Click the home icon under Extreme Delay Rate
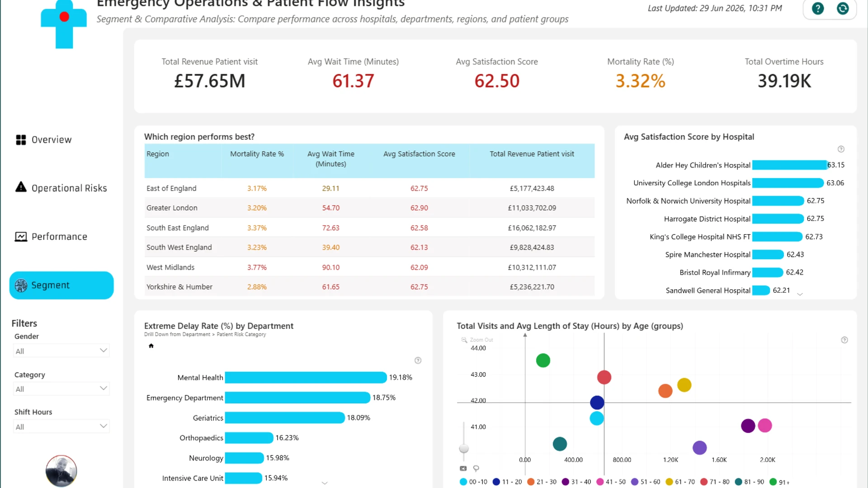 click(x=151, y=346)
